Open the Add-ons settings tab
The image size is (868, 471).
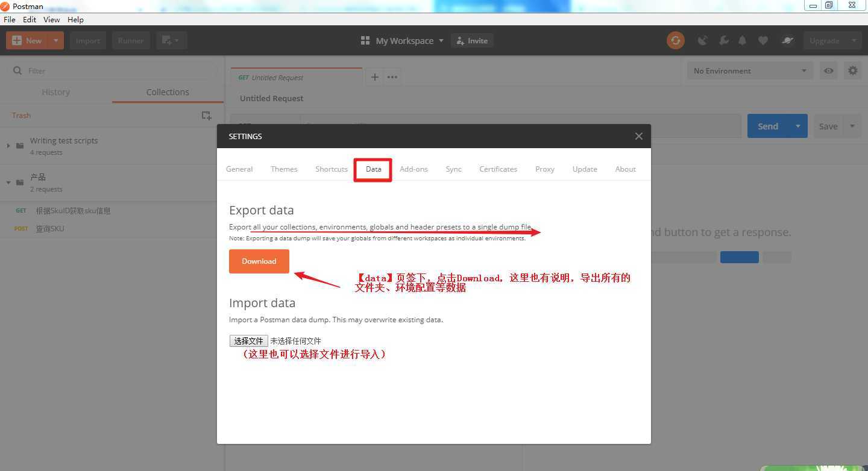(x=414, y=169)
